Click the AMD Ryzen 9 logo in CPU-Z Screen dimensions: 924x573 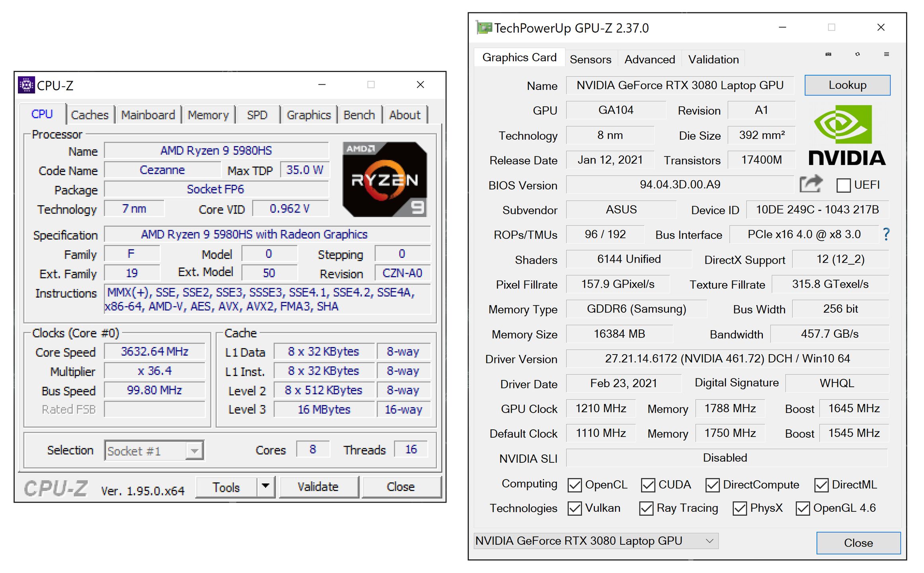(385, 179)
